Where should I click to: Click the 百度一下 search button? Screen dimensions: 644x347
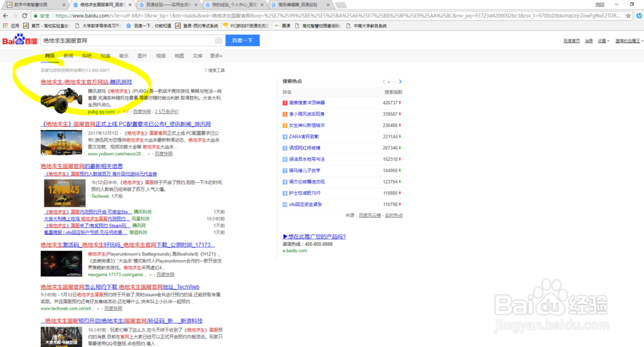point(242,41)
